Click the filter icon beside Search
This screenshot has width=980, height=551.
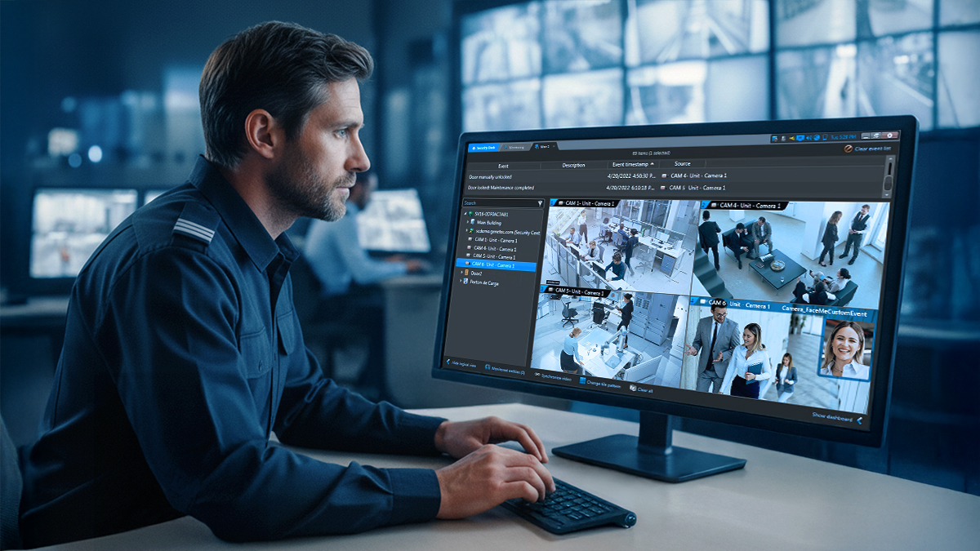[540, 203]
